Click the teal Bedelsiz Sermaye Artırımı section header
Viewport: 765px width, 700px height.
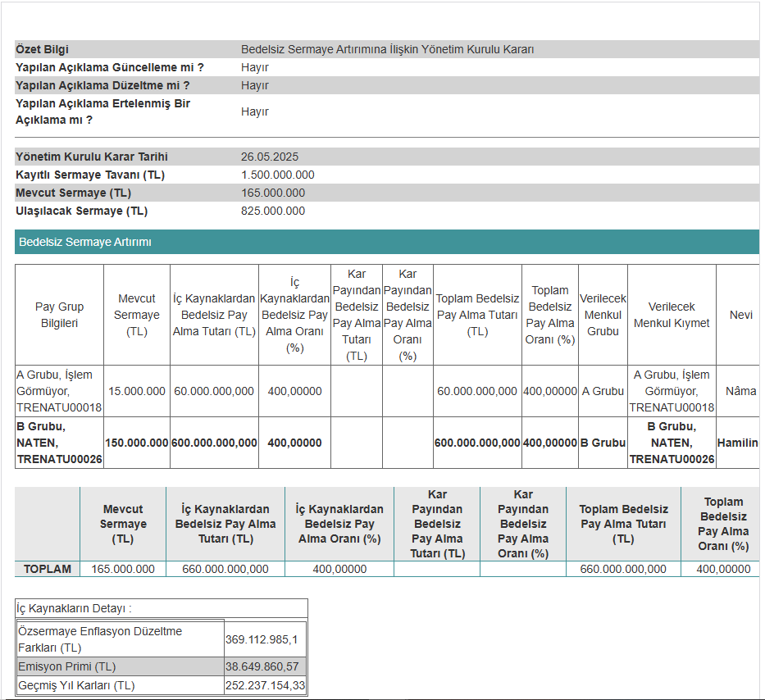[85, 242]
